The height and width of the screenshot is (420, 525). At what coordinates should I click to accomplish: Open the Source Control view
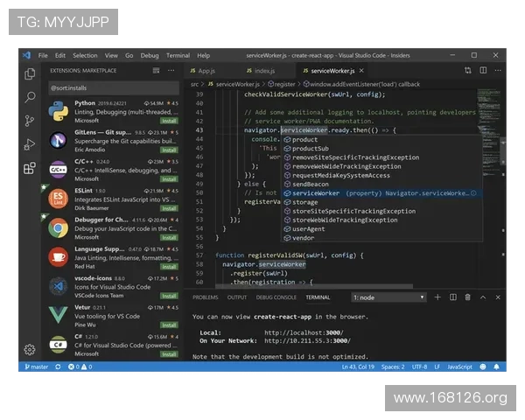[30, 121]
